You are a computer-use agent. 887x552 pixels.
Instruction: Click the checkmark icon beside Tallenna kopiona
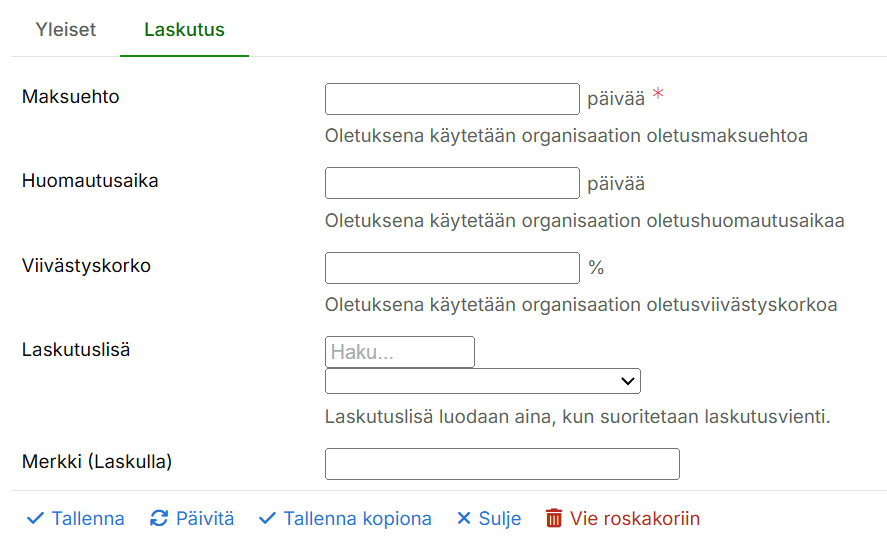click(267, 518)
